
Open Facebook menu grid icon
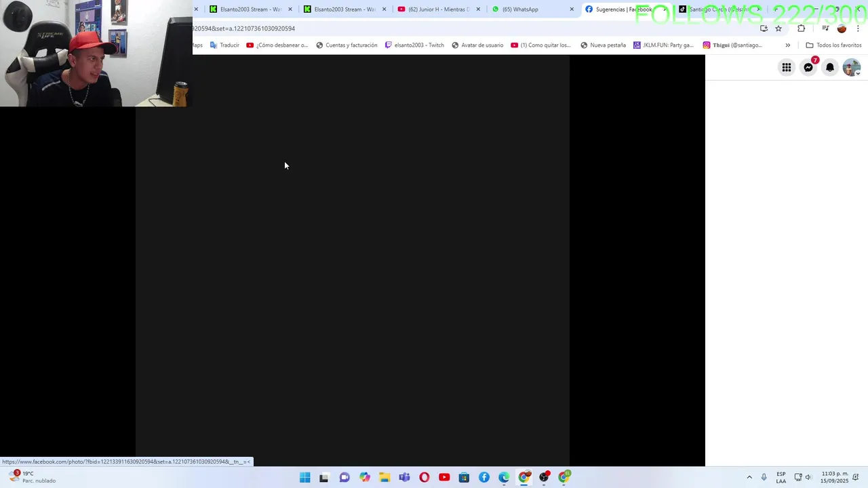[787, 67]
